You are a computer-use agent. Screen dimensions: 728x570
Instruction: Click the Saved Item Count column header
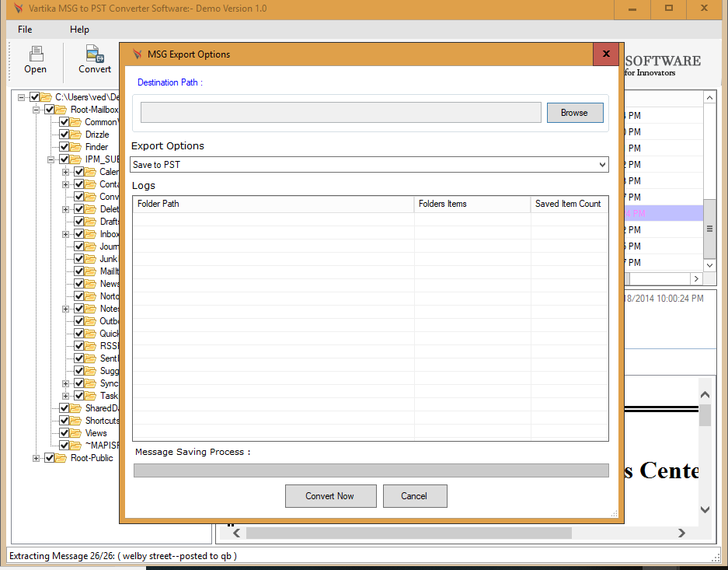[570, 204]
